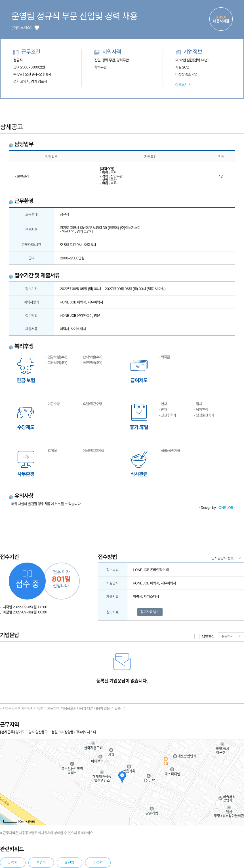Click the '- 물류관리' table cell

[51, 176]
